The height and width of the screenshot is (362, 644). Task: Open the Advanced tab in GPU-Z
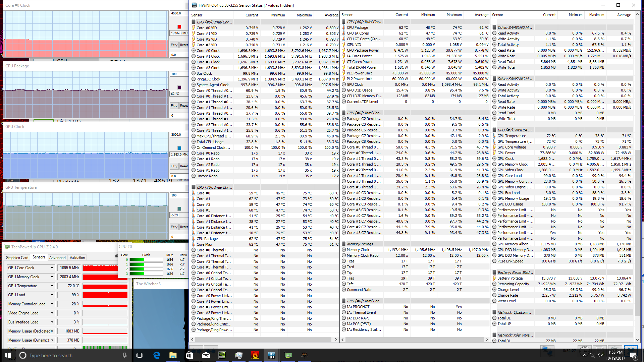point(57,258)
